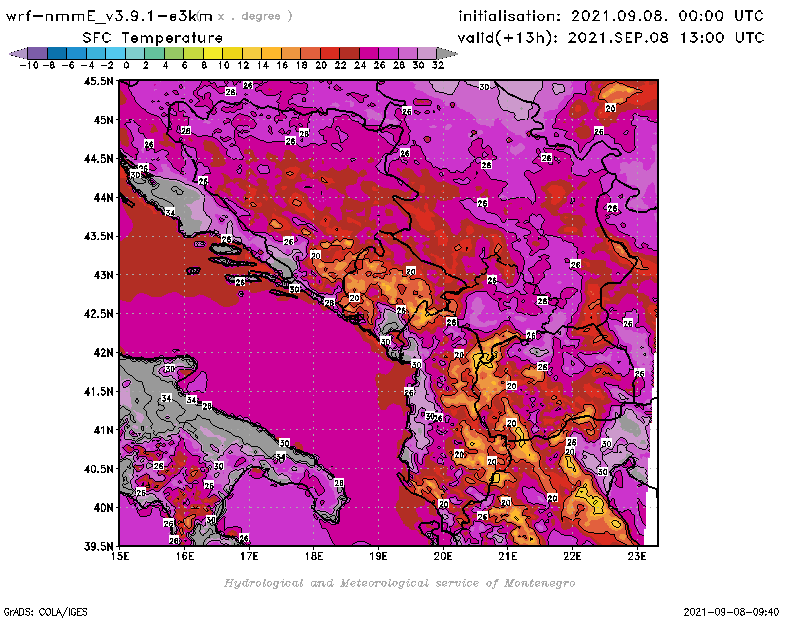Click the '21E' longitude axis label
Viewport: 800px width, 618px height.
point(508,556)
